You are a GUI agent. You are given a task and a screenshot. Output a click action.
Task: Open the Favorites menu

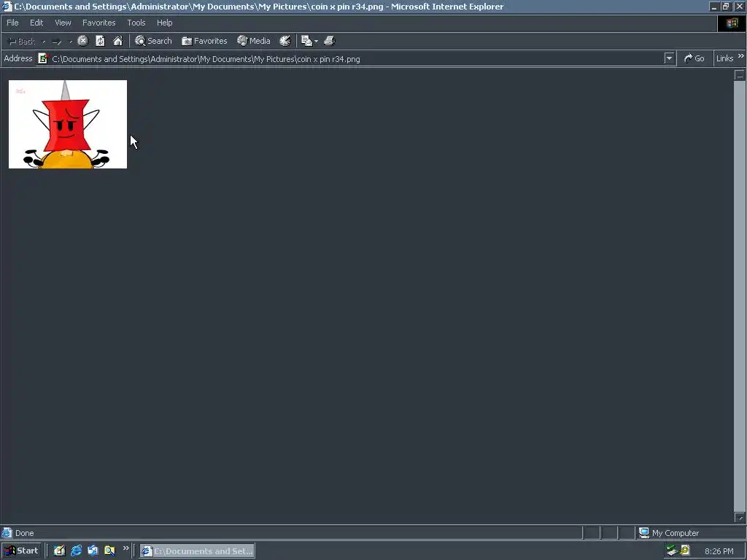pyautogui.click(x=98, y=23)
